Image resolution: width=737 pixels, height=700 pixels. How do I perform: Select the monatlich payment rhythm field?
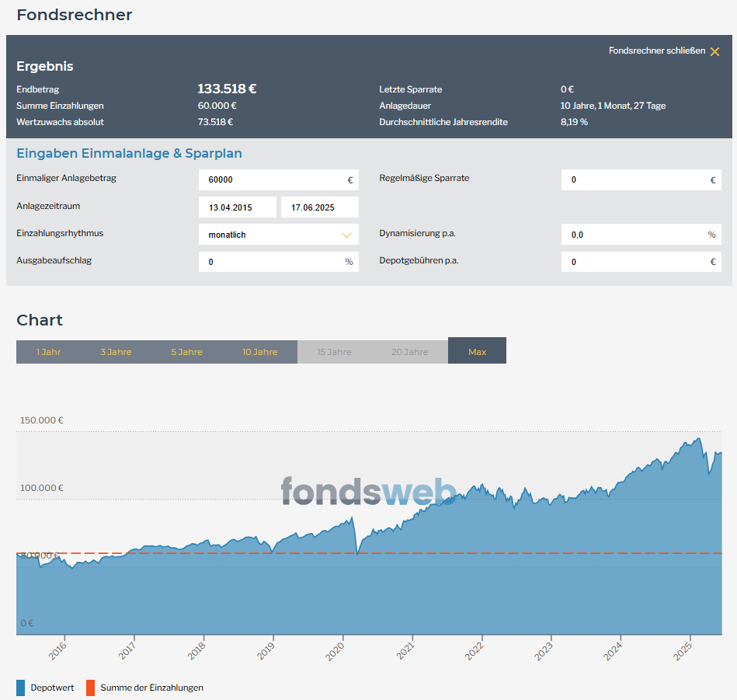point(268,235)
